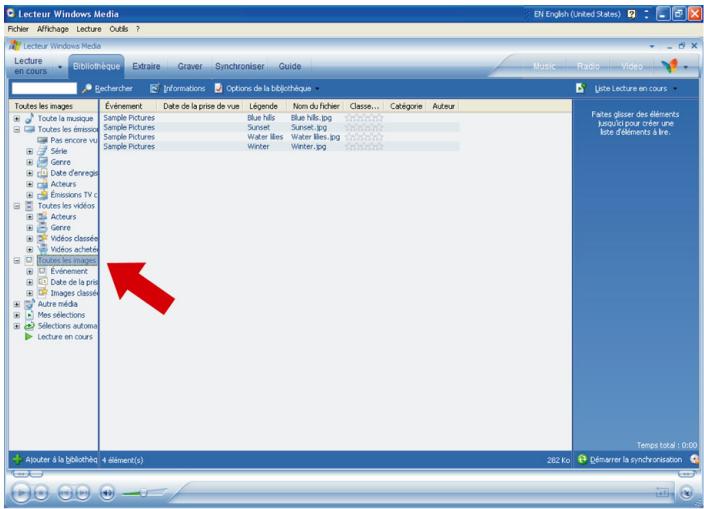Click the Previous track button

pyautogui.click(x=66, y=493)
